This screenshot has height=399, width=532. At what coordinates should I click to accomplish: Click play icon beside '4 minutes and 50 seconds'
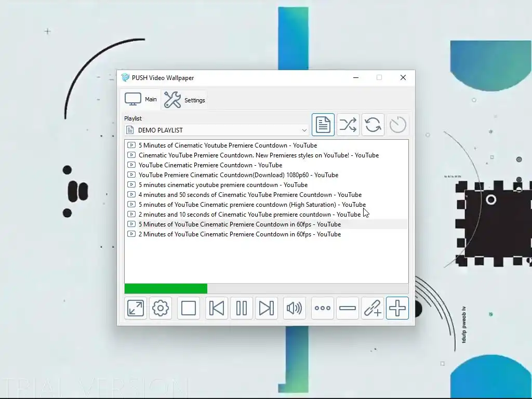(x=131, y=194)
